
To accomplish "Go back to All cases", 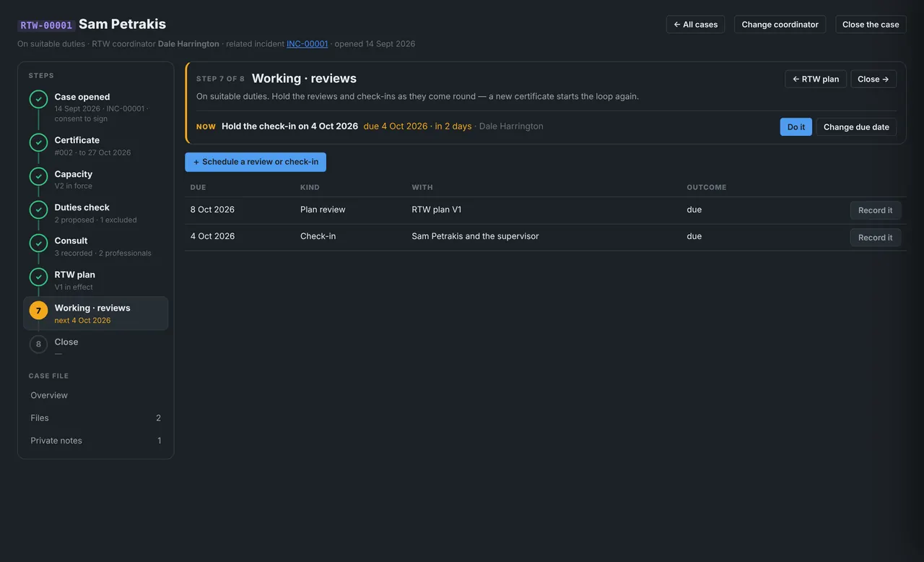I will click(695, 25).
